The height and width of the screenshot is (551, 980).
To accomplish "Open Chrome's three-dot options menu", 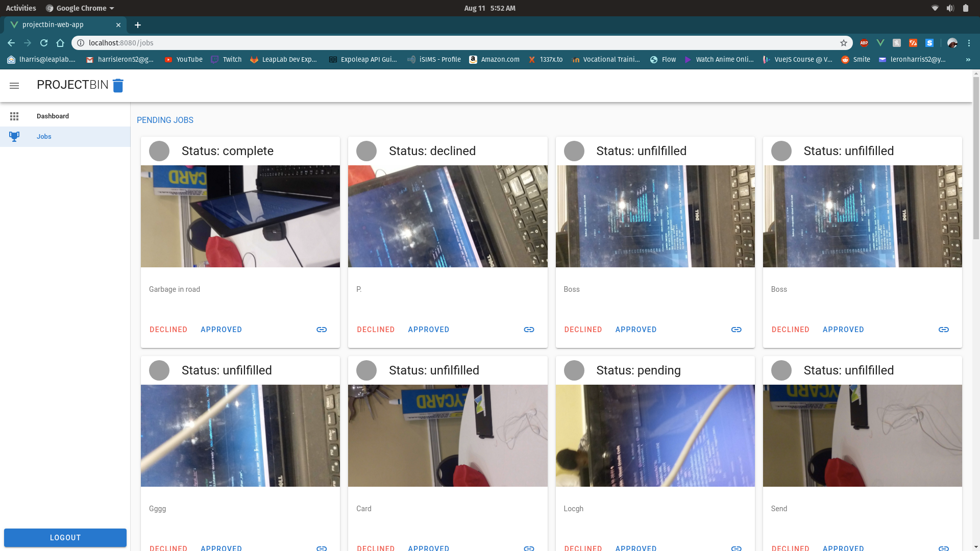I will click(969, 43).
